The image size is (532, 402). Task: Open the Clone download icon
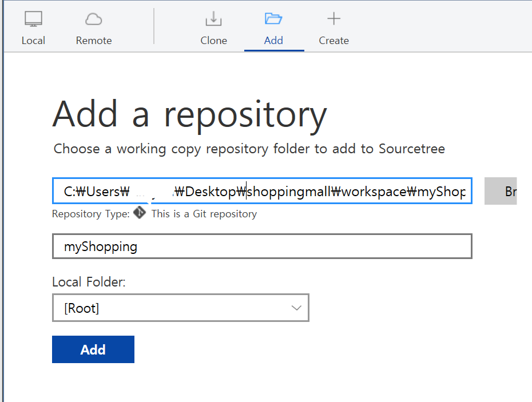coord(214,19)
